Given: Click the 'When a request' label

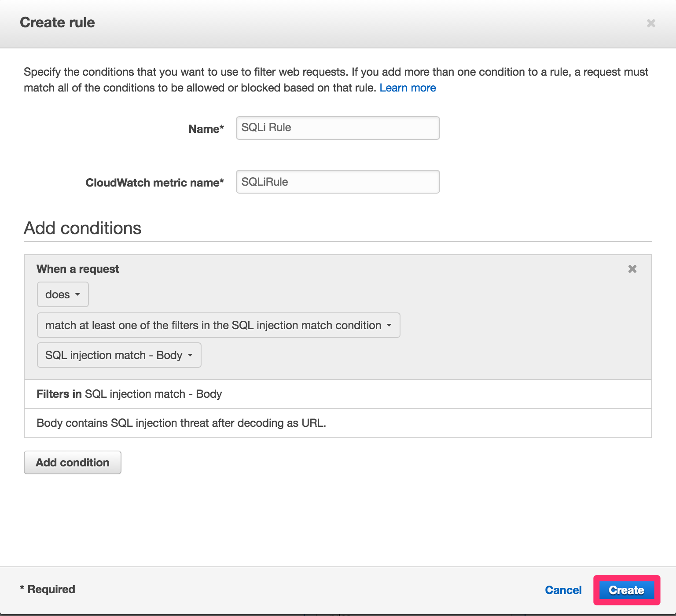Looking at the screenshot, I should click(x=78, y=269).
